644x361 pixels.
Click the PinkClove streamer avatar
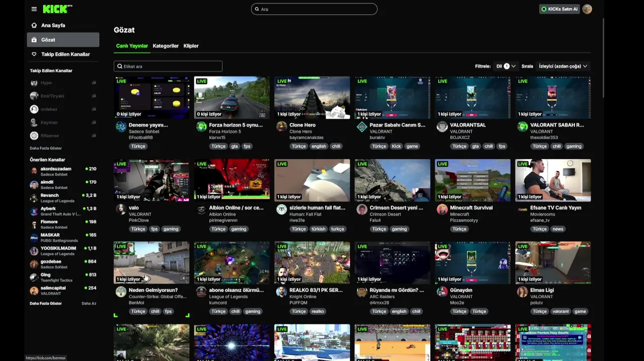(121, 209)
